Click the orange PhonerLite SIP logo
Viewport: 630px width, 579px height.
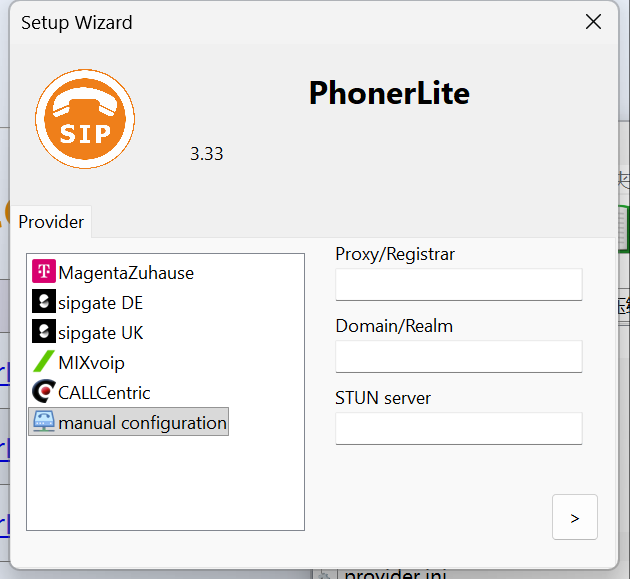85,119
